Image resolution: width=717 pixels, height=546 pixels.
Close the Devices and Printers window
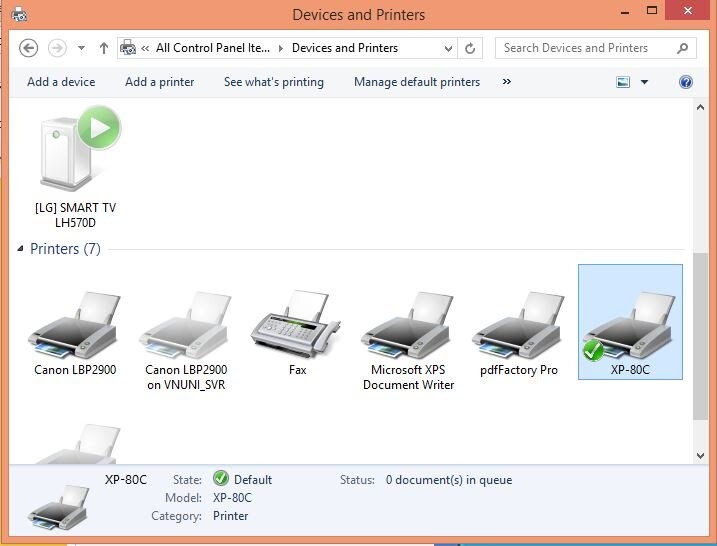[x=688, y=10]
